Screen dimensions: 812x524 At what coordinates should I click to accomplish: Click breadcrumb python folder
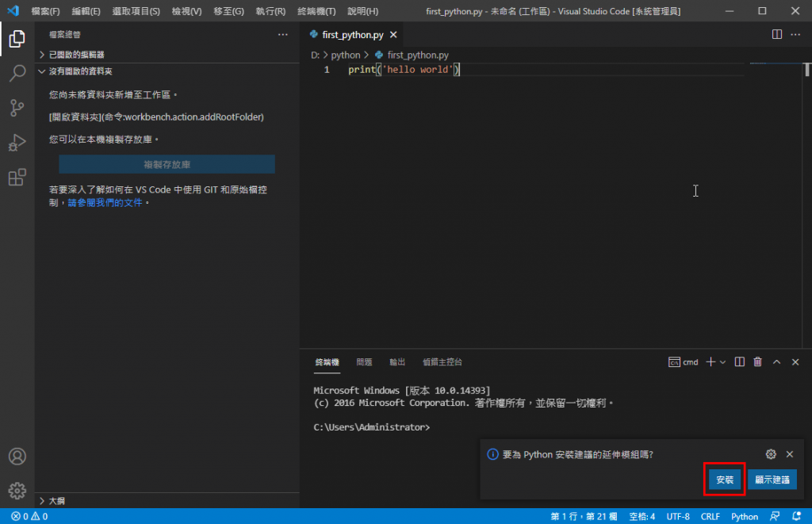click(346, 55)
